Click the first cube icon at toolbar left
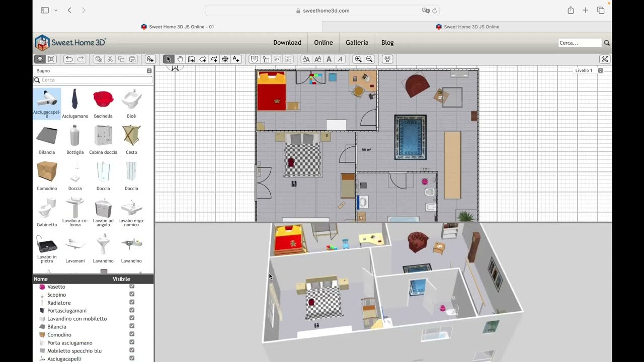Screen dimensions: 644x362 point(39,59)
